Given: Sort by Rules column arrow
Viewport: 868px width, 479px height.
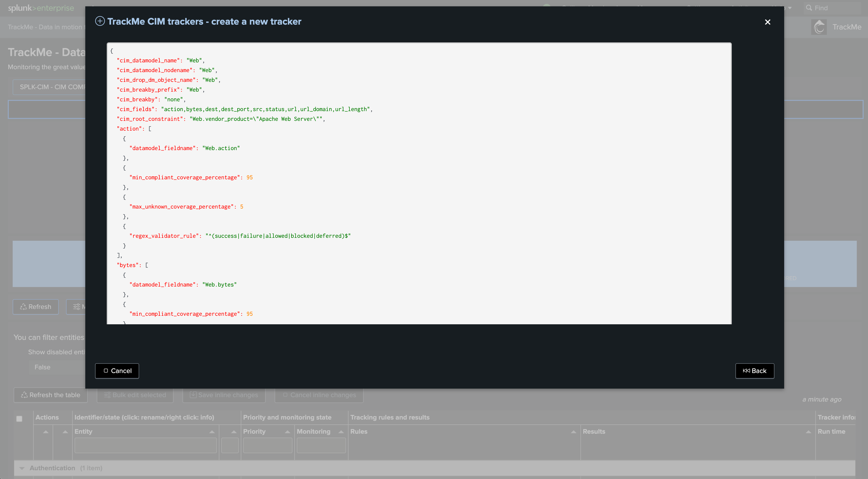Looking at the screenshot, I should coord(573,431).
